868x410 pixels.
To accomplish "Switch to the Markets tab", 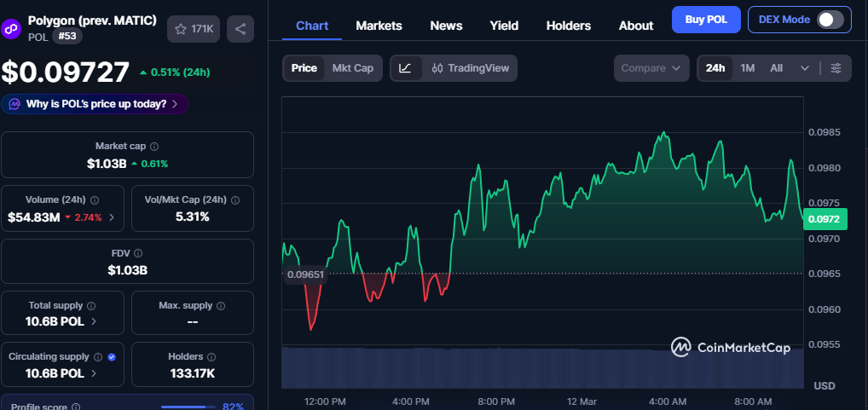I will (x=379, y=26).
